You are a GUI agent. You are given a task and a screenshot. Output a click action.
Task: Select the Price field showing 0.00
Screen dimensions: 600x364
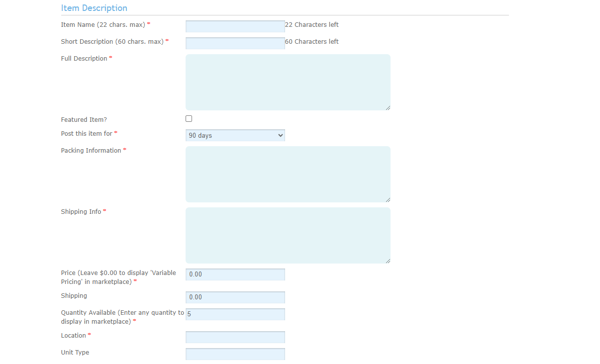pos(235,274)
